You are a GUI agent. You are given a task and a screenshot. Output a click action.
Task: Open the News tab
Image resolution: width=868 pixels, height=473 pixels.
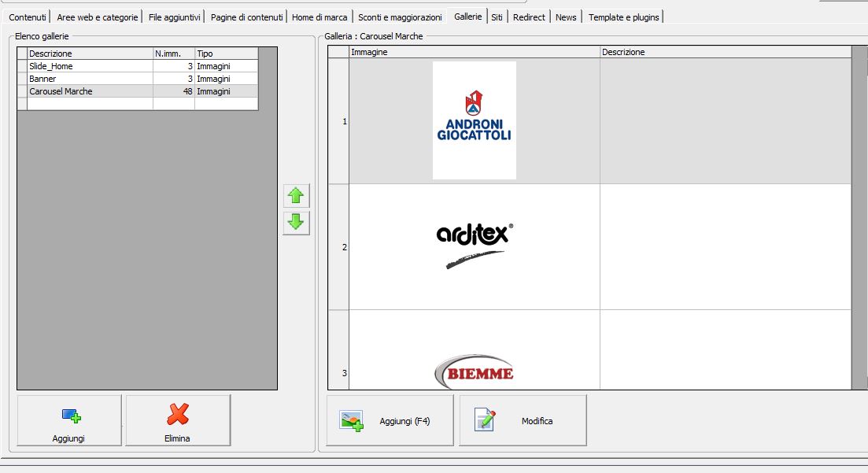(x=566, y=17)
